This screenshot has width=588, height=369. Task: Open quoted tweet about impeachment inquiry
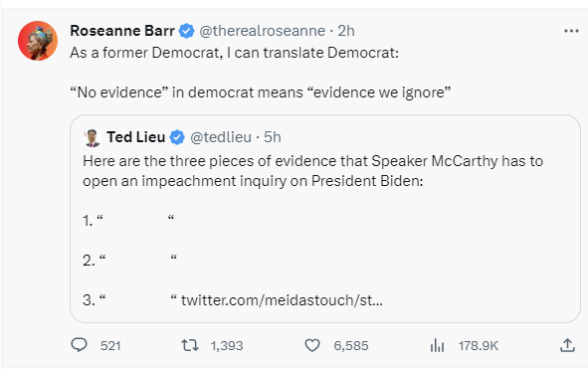click(x=325, y=219)
